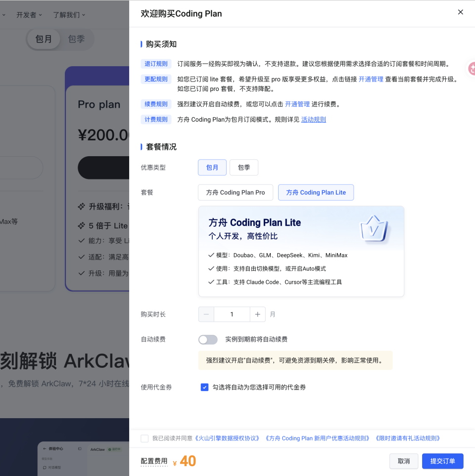Select the 包季 discount type option
The image size is (475, 476).
(244, 167)
